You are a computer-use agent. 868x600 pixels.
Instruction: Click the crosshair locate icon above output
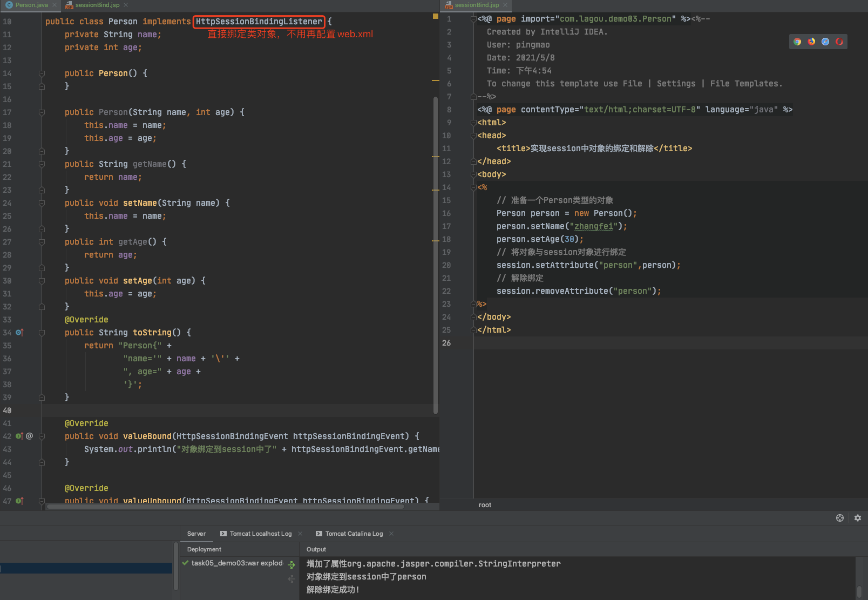[x=840, y=518]
